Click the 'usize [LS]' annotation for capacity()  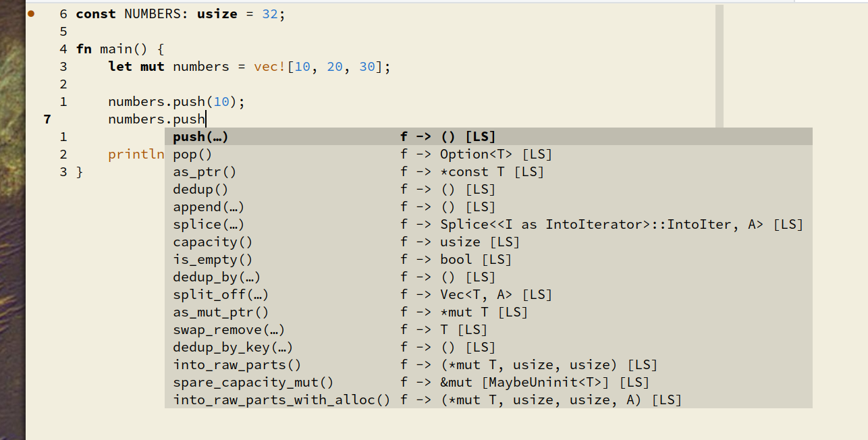tap(480, 242)
